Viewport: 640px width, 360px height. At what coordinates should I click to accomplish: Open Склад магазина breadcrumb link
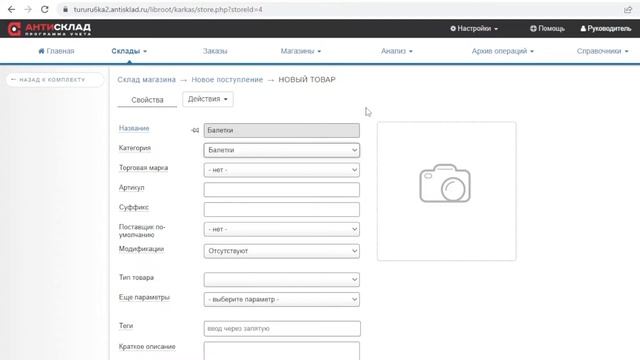[x=147, y=80]
